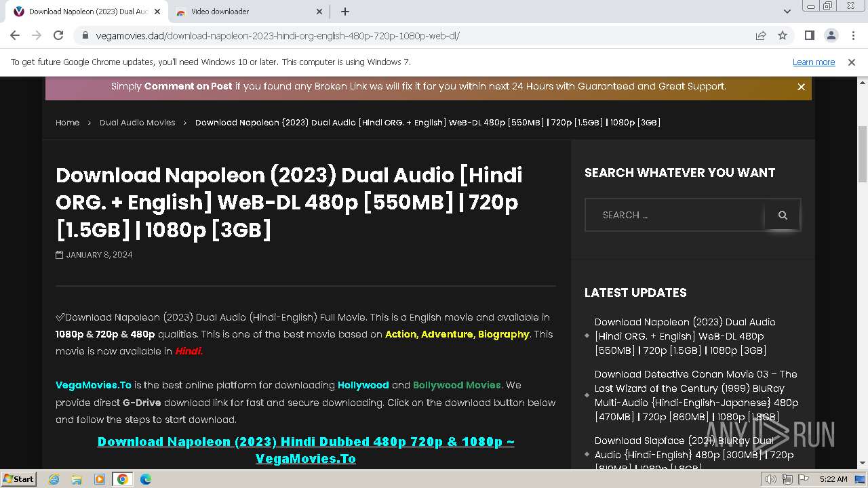868x488 pixels.
Task: Open the Chrome profile avatar
Action: (x=831, y=35)
